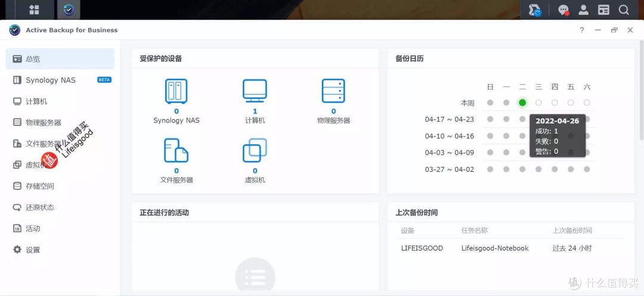Click Active Backup taskbar icon
This screenshot has width=644, height=296.
[69, 10]
